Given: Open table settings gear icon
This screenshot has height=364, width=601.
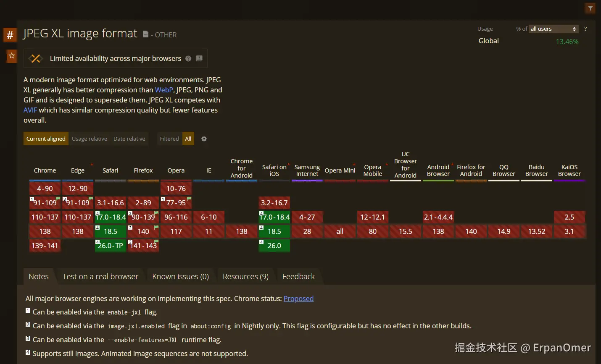Looking at the screenshot, I should (x=204, y=139).
